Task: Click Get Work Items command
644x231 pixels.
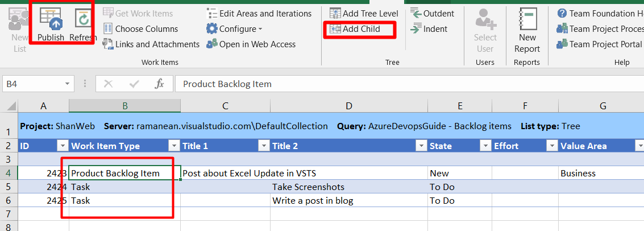Action: click(x=138, y=14)
